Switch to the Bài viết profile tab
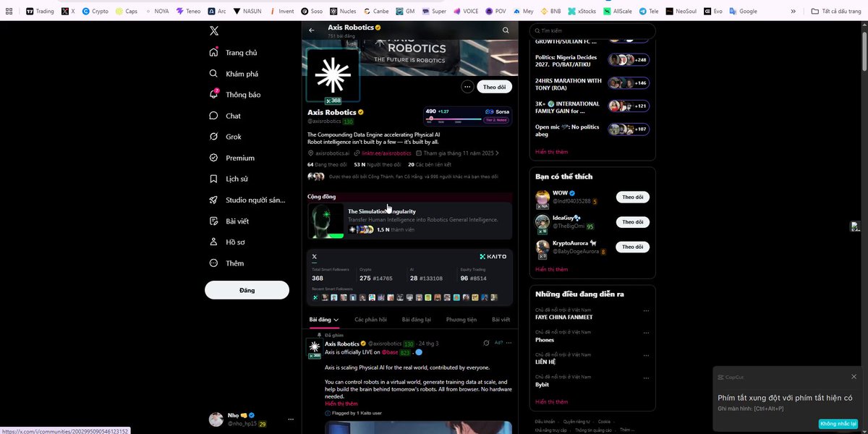868x434 pixels. (x=501, y=320)
